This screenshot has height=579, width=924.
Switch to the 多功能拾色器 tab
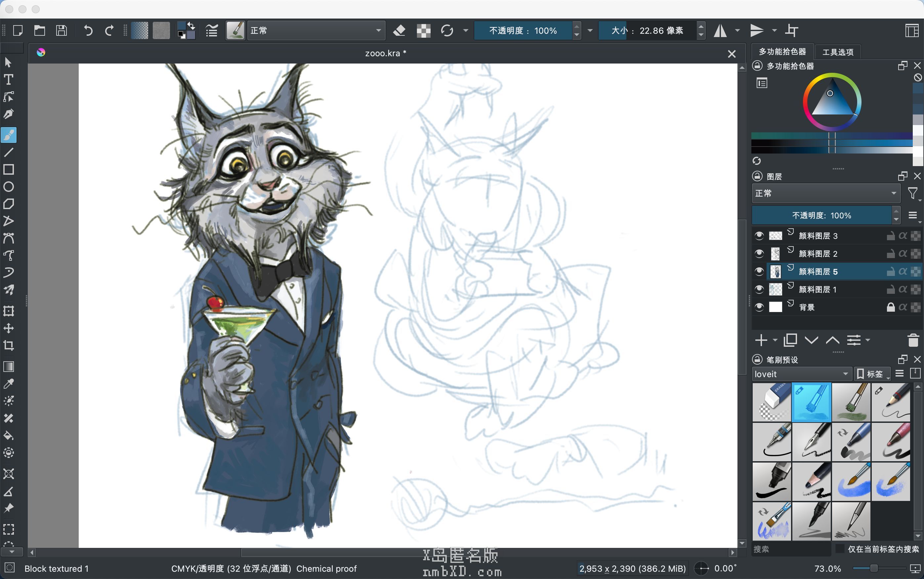(x=782, y=52)
